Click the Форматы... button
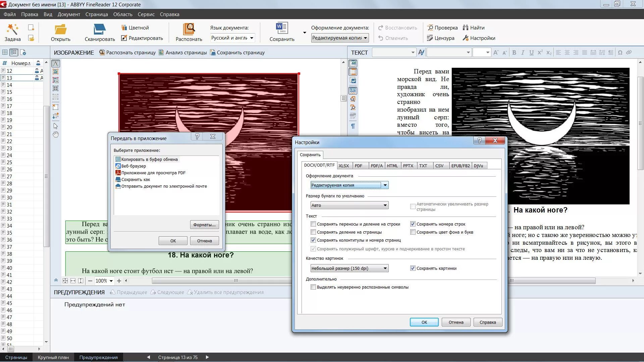 [x=204, y=225]
